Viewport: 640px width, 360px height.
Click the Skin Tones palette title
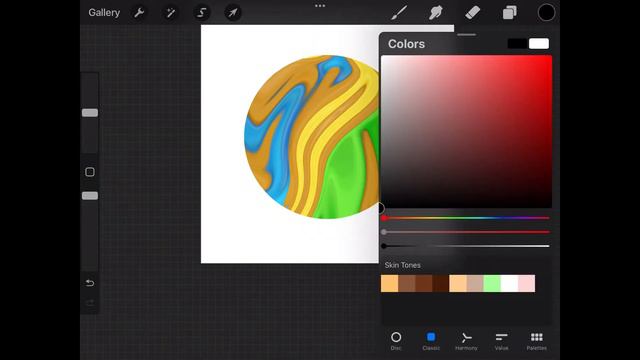402,265
